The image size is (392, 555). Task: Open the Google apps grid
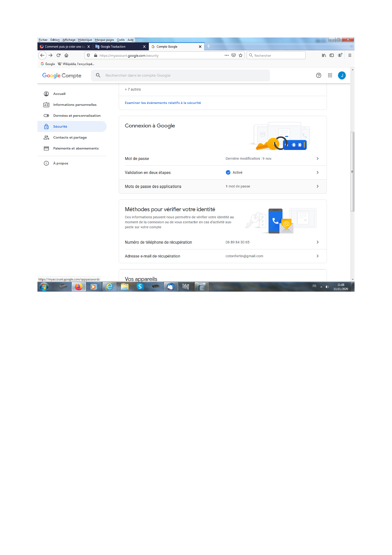(x=330, y=75)
